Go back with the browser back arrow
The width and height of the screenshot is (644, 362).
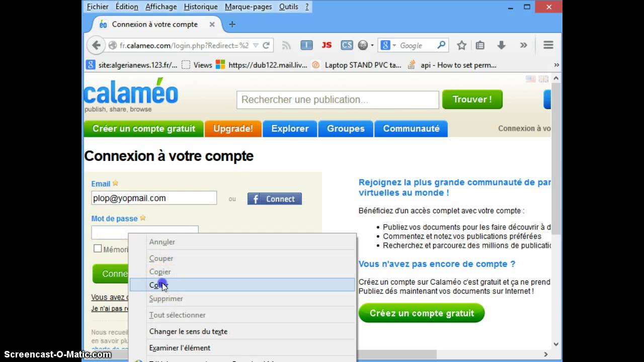click(96, 45)
